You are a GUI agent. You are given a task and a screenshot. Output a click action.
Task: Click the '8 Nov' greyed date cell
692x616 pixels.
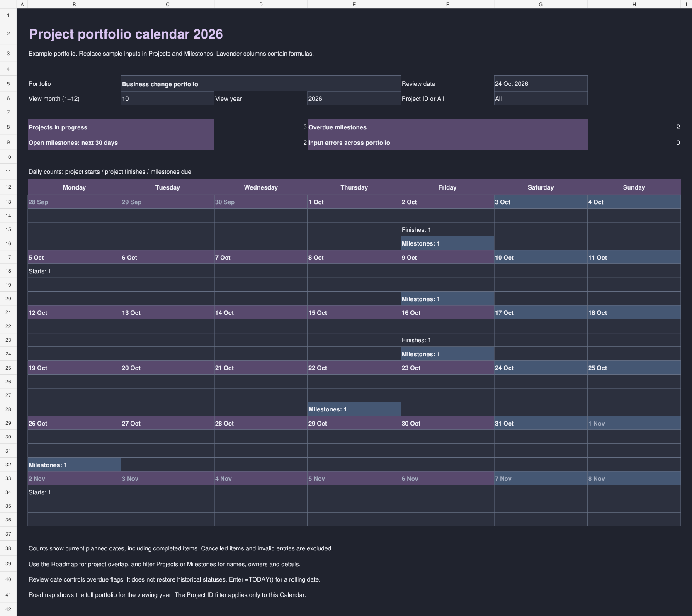(634, 479)
